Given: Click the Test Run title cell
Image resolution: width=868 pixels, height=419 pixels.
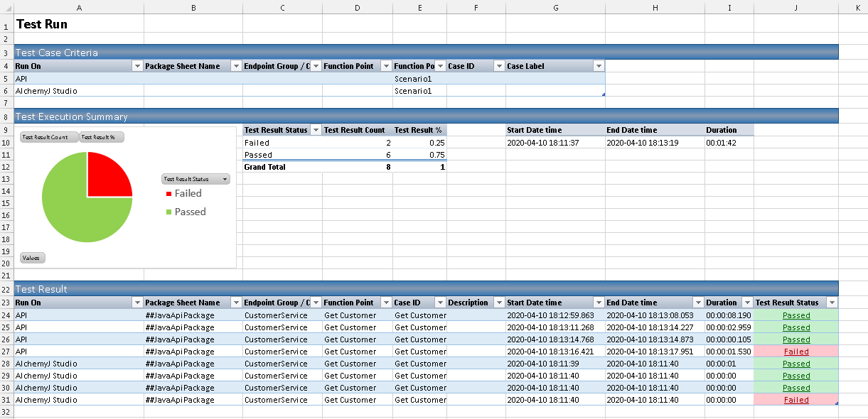Looking at the screenshot, I should (42, 23).
